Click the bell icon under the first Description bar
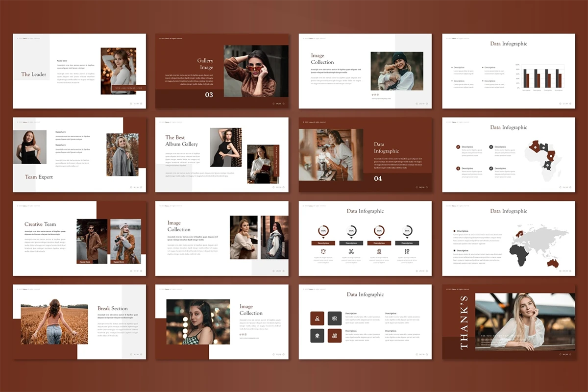 (x=323, y=251)
